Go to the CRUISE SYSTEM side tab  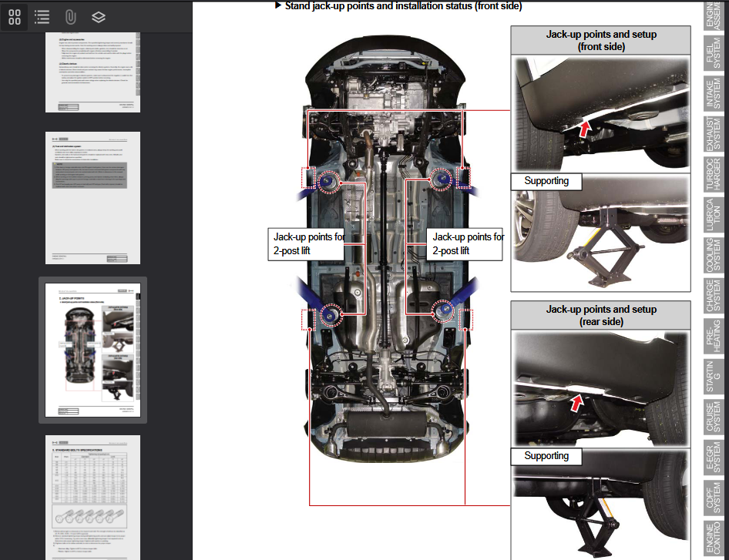coord(713,417)
